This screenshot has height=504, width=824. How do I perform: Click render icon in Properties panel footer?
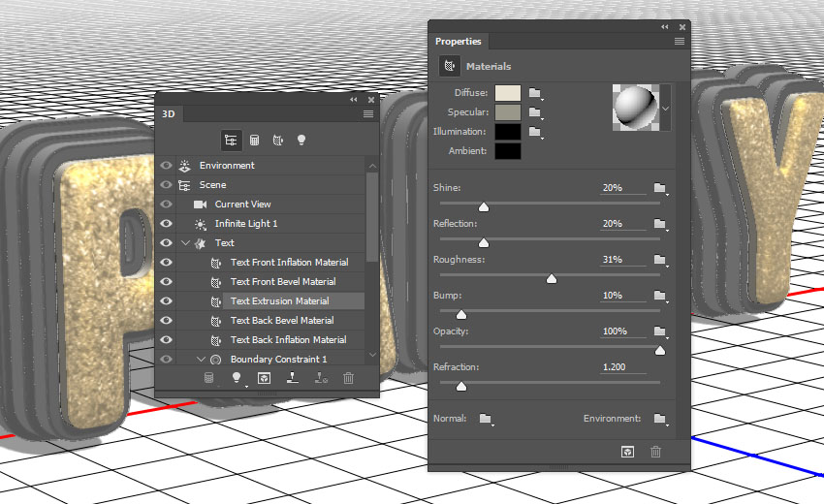point(627,452)
